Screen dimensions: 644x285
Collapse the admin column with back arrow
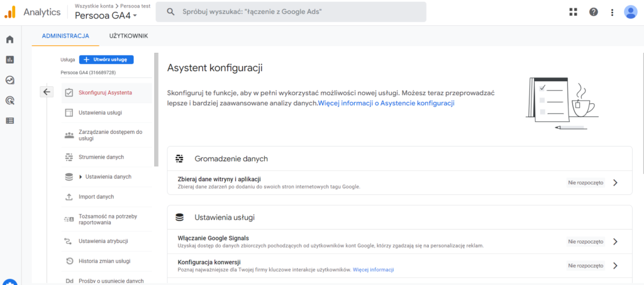point(47,92)
